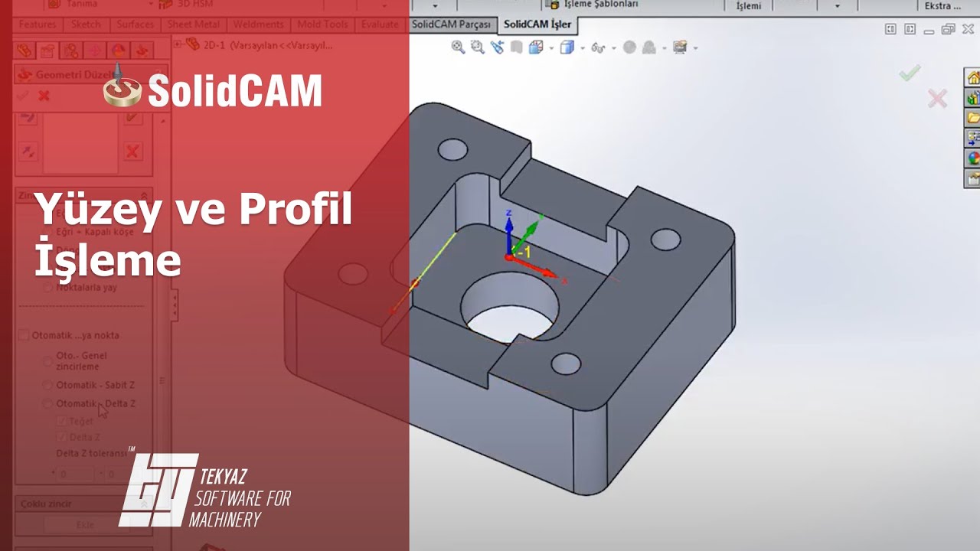The width and height of the screenshot is (980, 551).
Task: Click the Display Style box icon
Action: 567,47
